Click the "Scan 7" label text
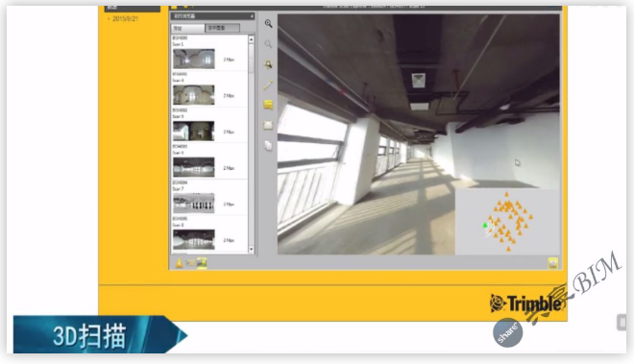This screenshot has width=634, height=364. (x=178, y=189)
